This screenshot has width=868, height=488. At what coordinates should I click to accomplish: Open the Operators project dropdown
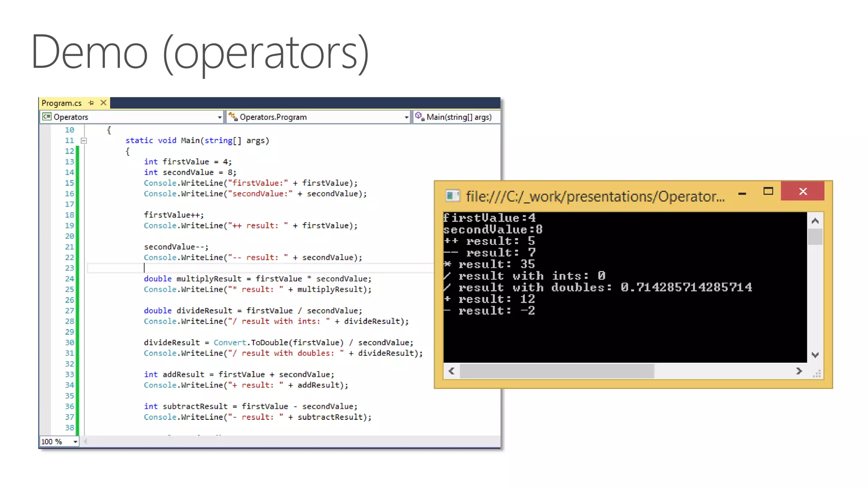220,117
